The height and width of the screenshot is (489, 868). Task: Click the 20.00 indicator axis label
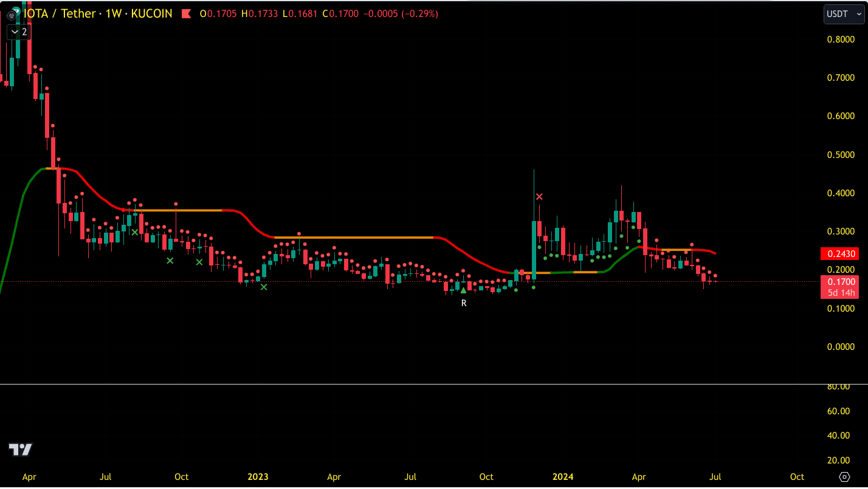pyautogui.click(x=838, y=460)
